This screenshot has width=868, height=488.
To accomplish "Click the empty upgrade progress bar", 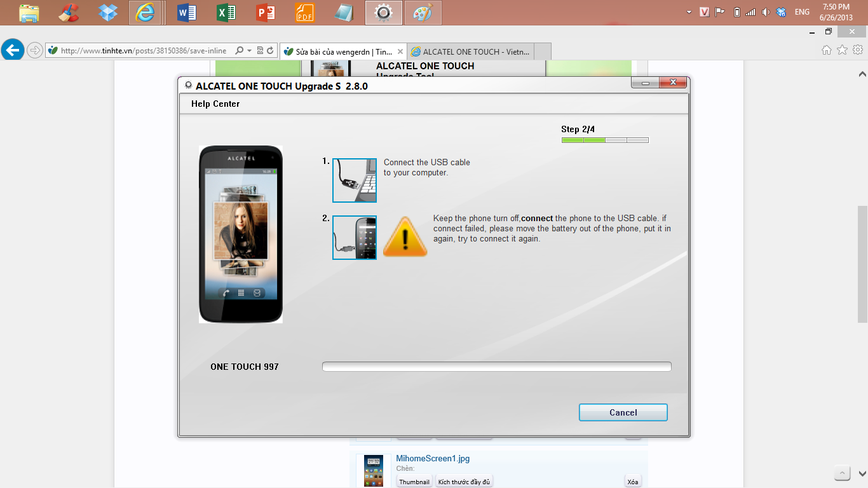I will [x=497, y=367].
